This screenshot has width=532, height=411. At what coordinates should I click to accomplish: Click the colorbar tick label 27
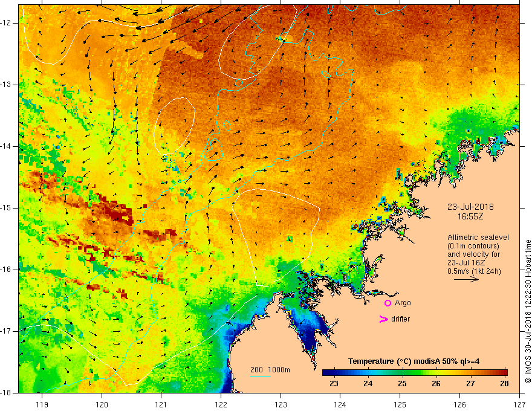tap(470, 384)
